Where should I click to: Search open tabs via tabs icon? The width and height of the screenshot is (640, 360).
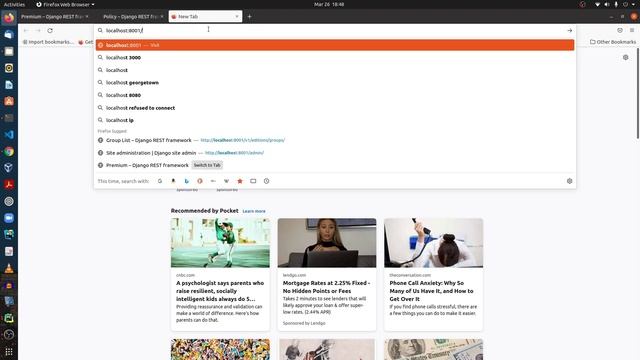[x=253, y=181]
